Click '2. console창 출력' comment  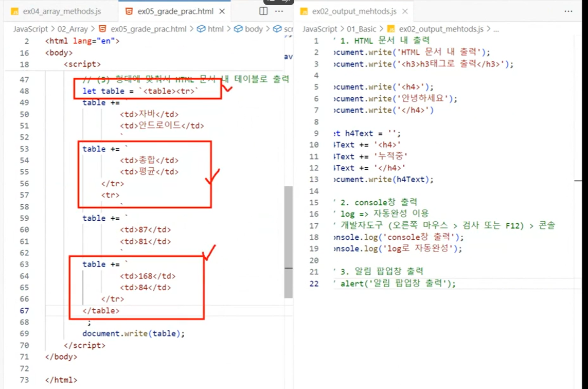[x=376, y=202]
